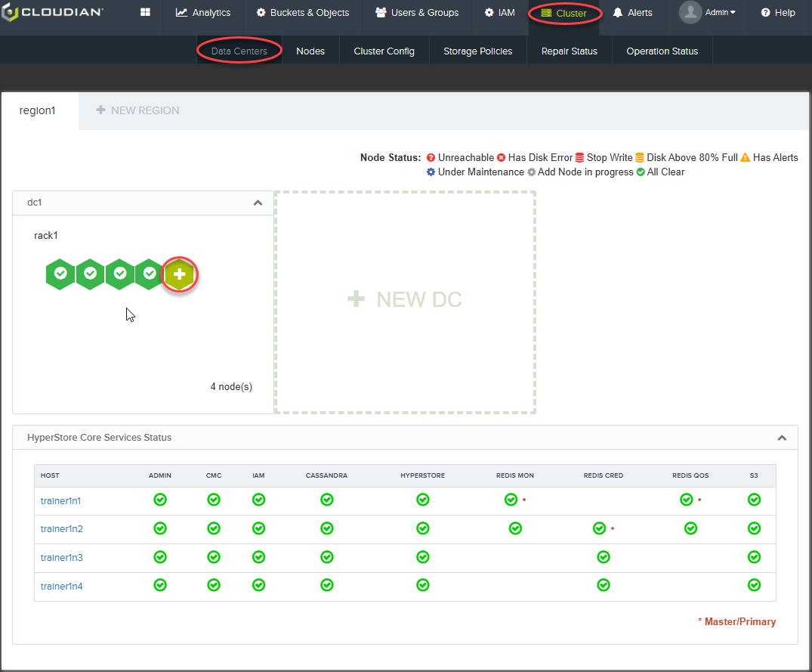View the Operation Status tab

[662, 51]
